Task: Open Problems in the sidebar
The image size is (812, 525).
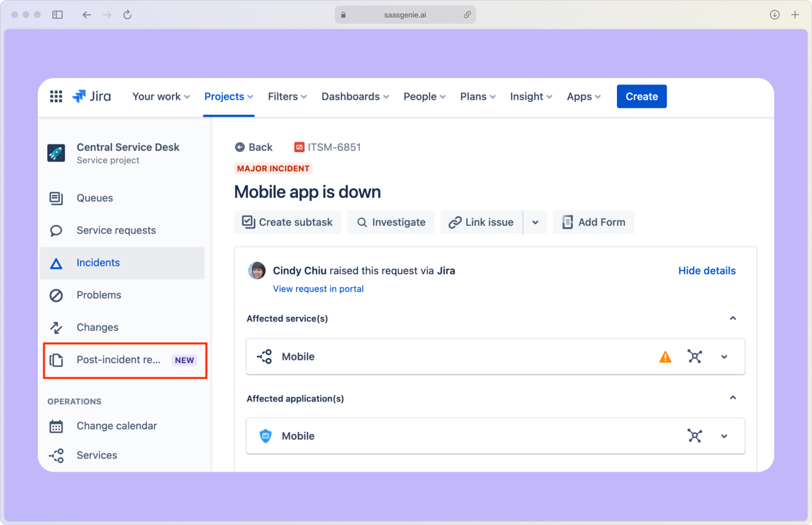Action: pos(122,295)
